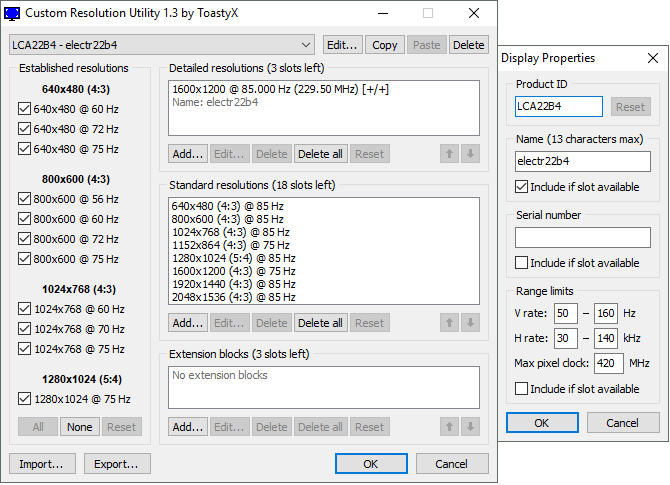The width and height of the screenshot is (670, 485).
Task: Enable Include if slot available for Range limits
Action: point(523,388)
